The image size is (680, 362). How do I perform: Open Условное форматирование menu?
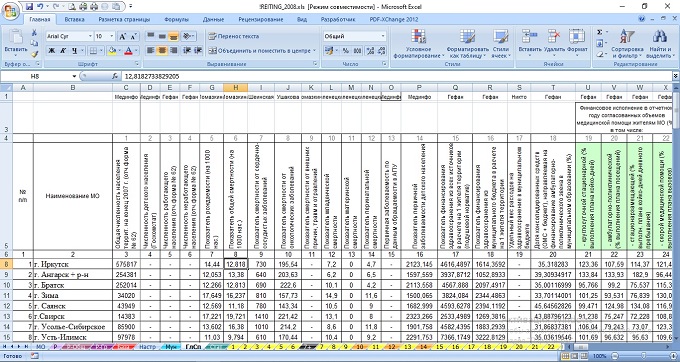tap(418, 44)
